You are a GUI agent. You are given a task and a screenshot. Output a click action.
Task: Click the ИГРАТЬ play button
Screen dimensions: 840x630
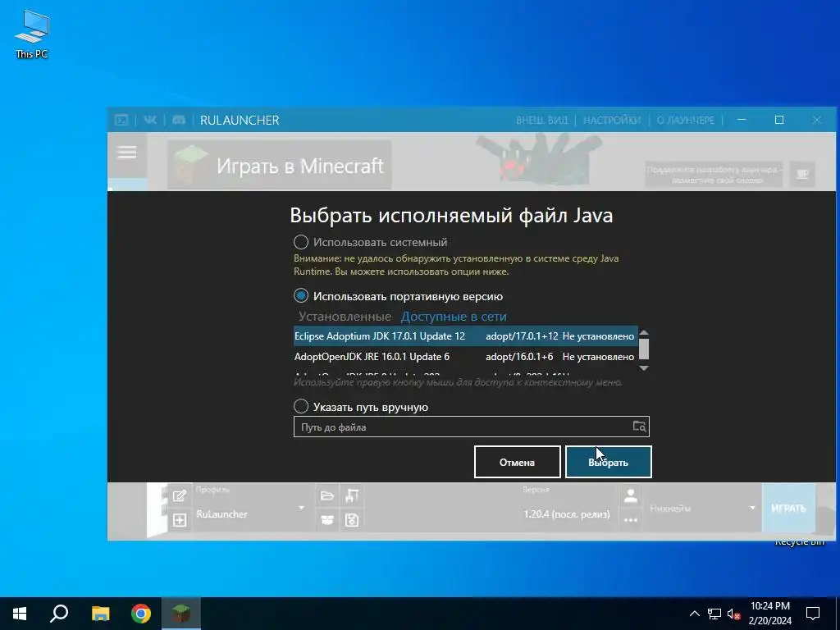[x=788, y=508]
